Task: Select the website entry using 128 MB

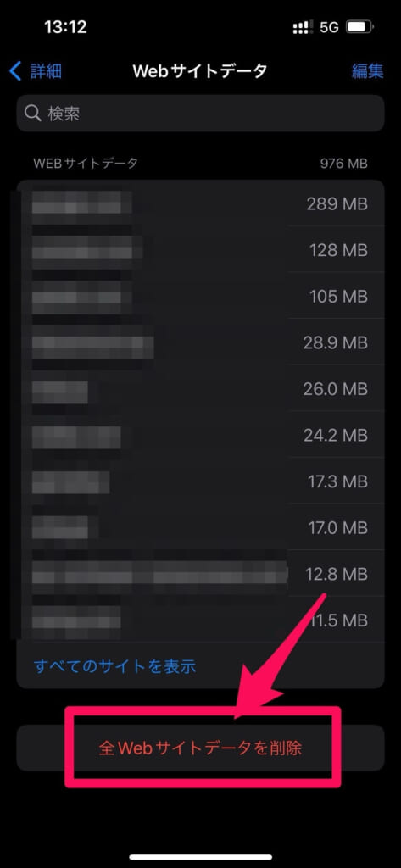Action: pos(200,249)
